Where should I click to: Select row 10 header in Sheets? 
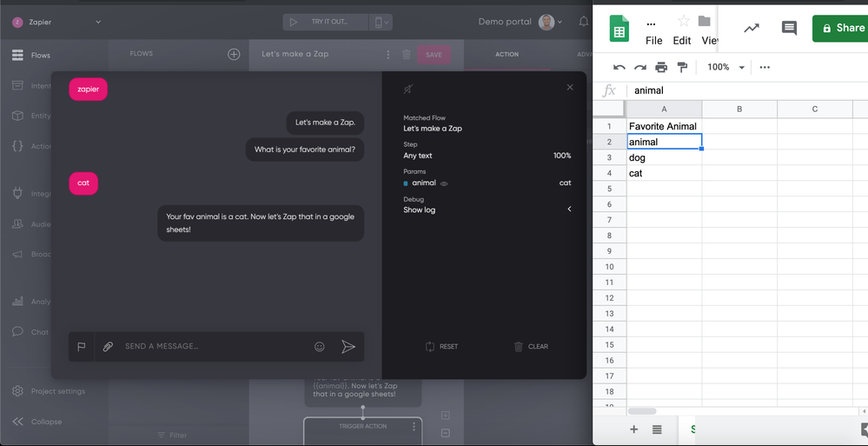point(609,267)
